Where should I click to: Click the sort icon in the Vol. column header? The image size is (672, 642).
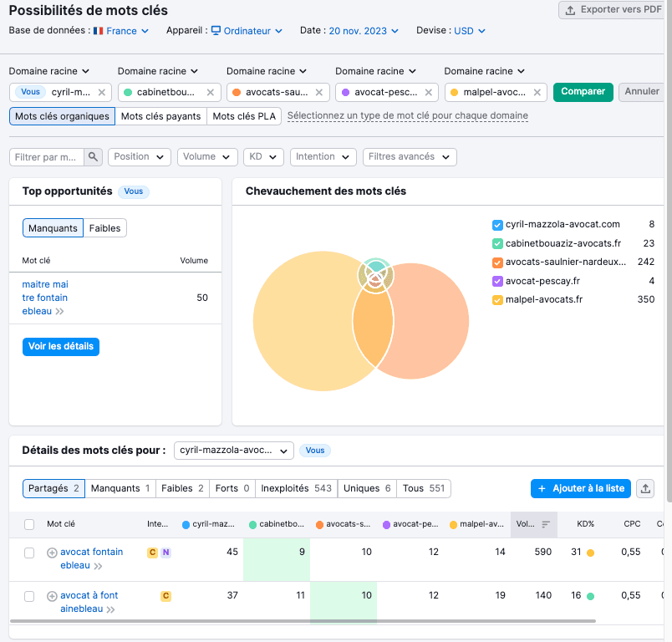(546, 524)
